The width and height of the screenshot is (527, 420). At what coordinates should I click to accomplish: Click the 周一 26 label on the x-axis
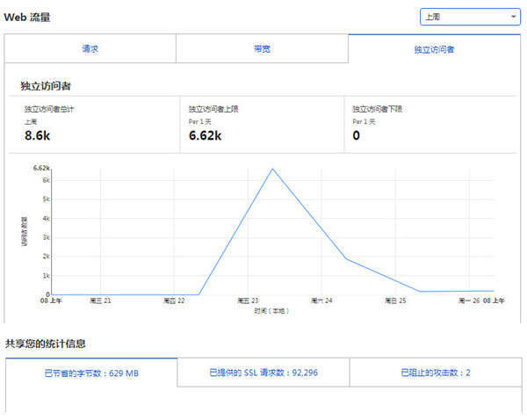point(470,301)
